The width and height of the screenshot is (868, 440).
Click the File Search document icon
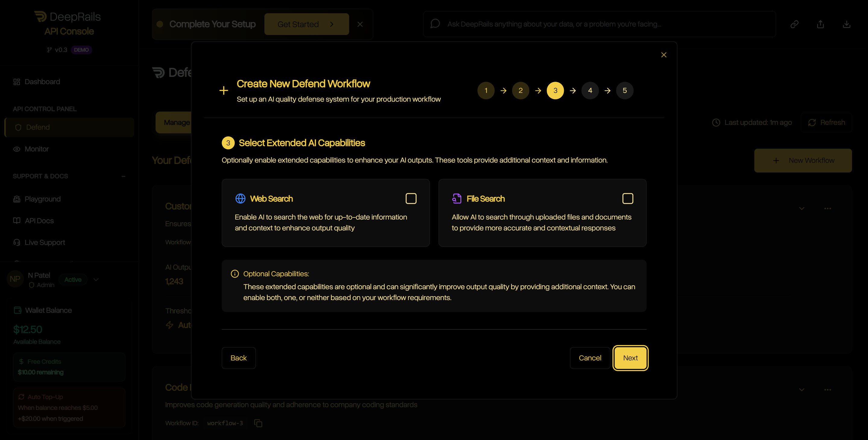[456, 199]
